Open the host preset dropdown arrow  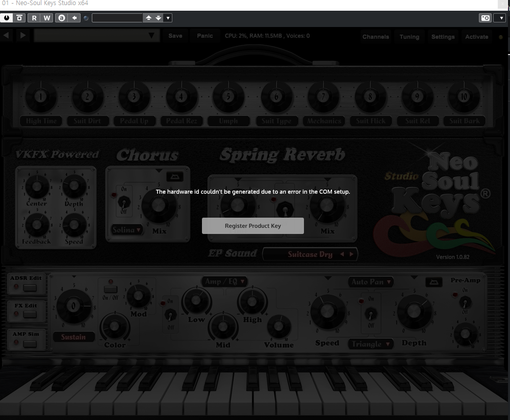point(168,18)
